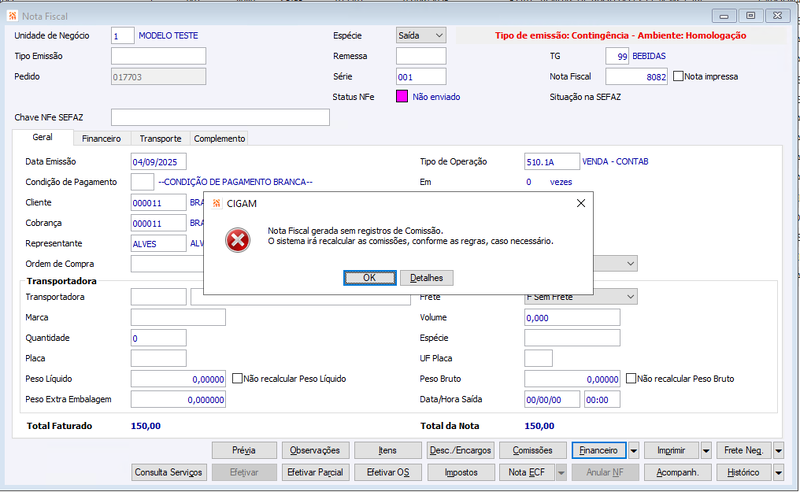
Task: Open Detalhes of the error message
Action: tap(427, 278)
